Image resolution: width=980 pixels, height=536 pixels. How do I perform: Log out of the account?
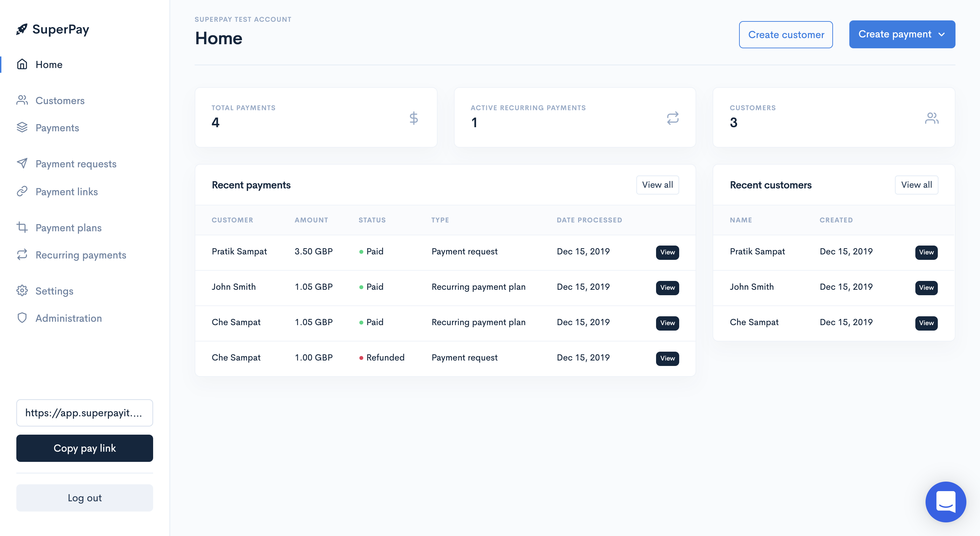click(x=84, y=498)
